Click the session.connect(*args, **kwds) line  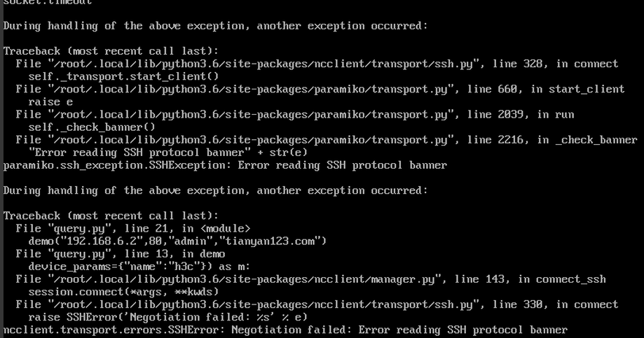click(x=123, y=291)
